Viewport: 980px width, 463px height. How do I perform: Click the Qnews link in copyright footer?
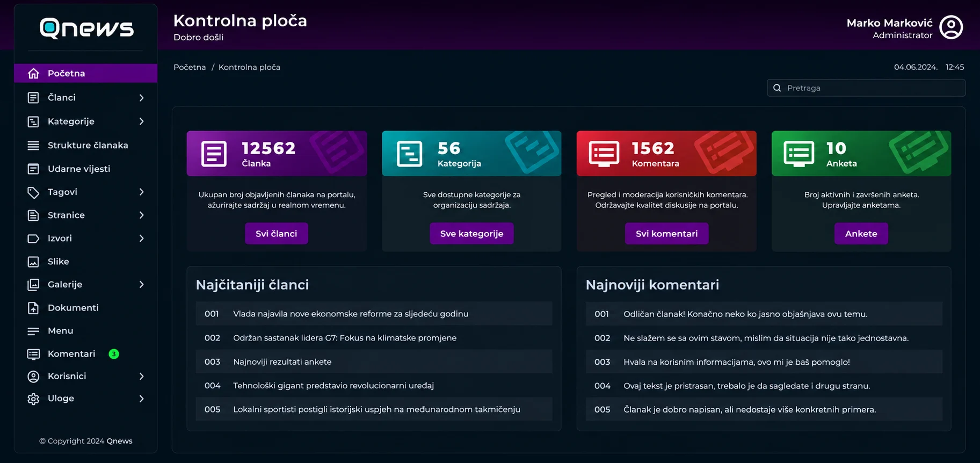119,441
